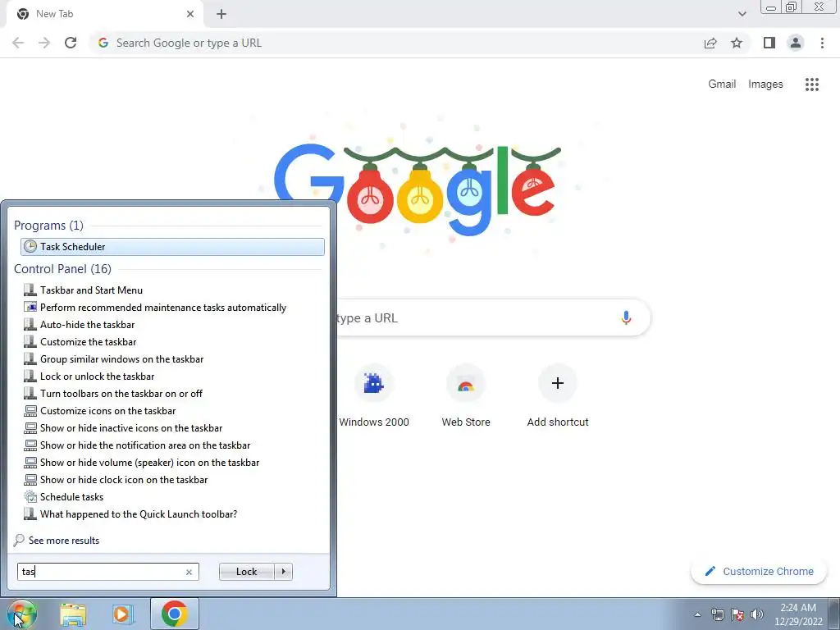Open the Google apps grid
This screenshot has height=630, width=840.
coord(811,84)
